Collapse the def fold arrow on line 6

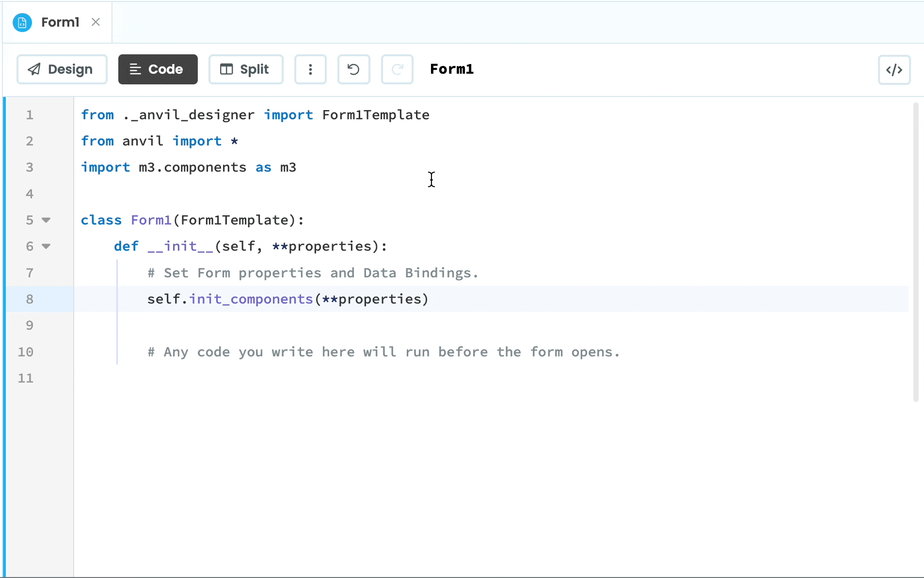tap(46, 246)
